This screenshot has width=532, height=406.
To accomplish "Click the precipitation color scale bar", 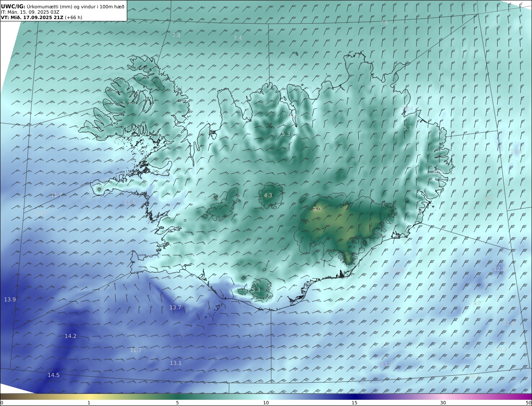I will 266,396.
